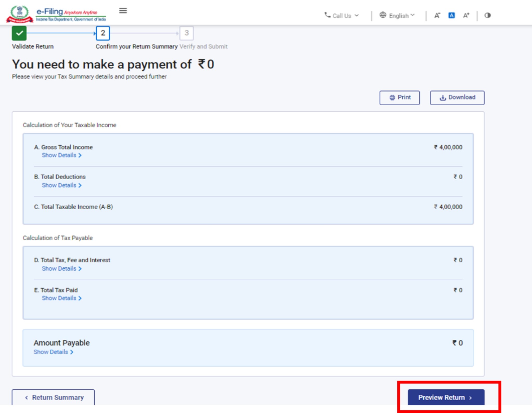
Task: Expand Show Details under Amount Payable
Action: [x=53, y=352]
